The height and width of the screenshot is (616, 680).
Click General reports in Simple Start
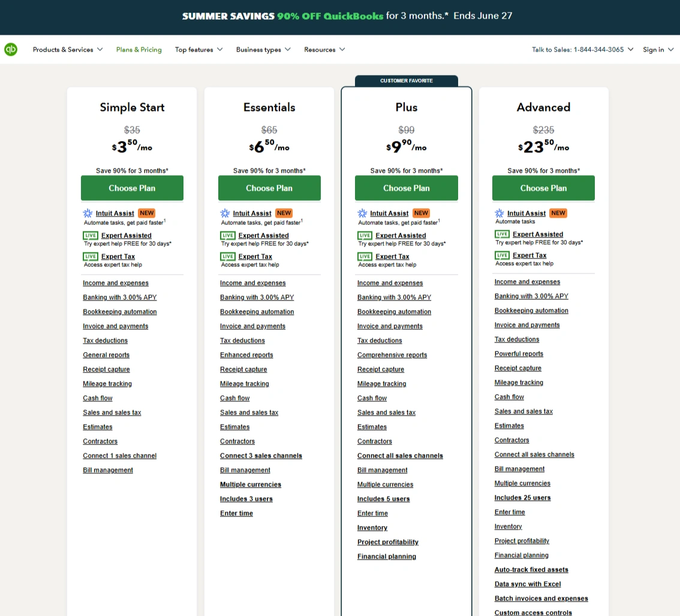tap(106, 355)
